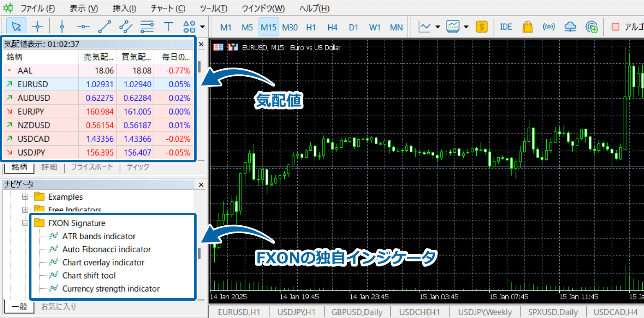This screenshot has width=644, height=318.
Task: Open the shapes objects tool
Action: tap(190, 27)
